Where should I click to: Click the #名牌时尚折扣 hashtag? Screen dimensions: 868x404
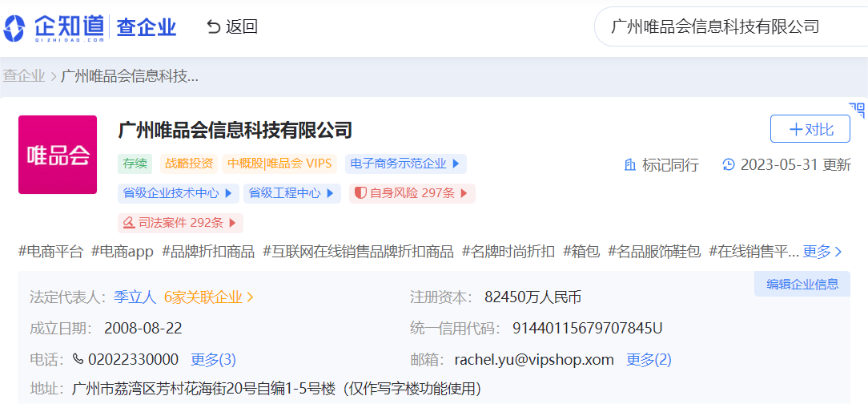[508, 252]
